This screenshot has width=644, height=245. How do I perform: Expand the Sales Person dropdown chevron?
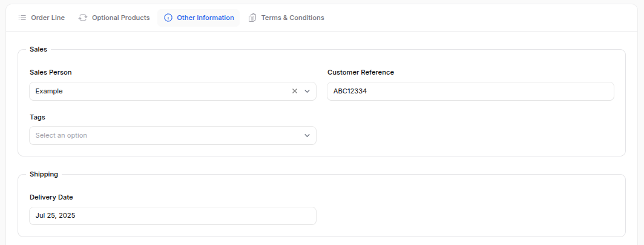pyautogui.click(x=307, y=91)
